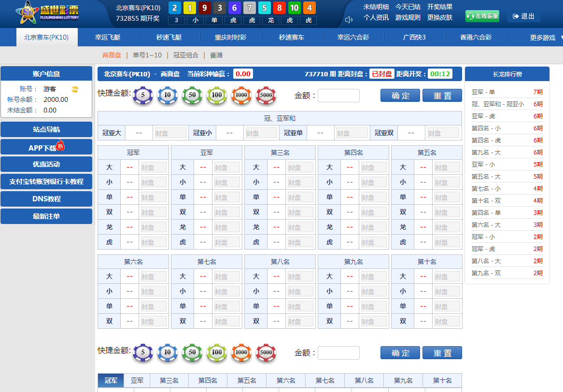Select the 1000 chip in the top quick-amount row
The width and height of the screenshot is (563, 392).
click(241, 95)
